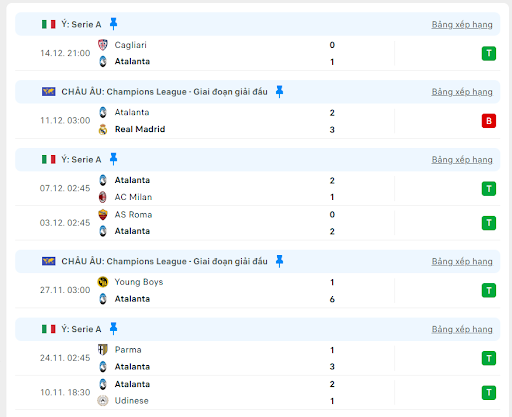Image resolution: width=512 pixels, height=417 pixels.
Task: Click the Cagliari team crest icon
Action: click(x=103, y=45)
